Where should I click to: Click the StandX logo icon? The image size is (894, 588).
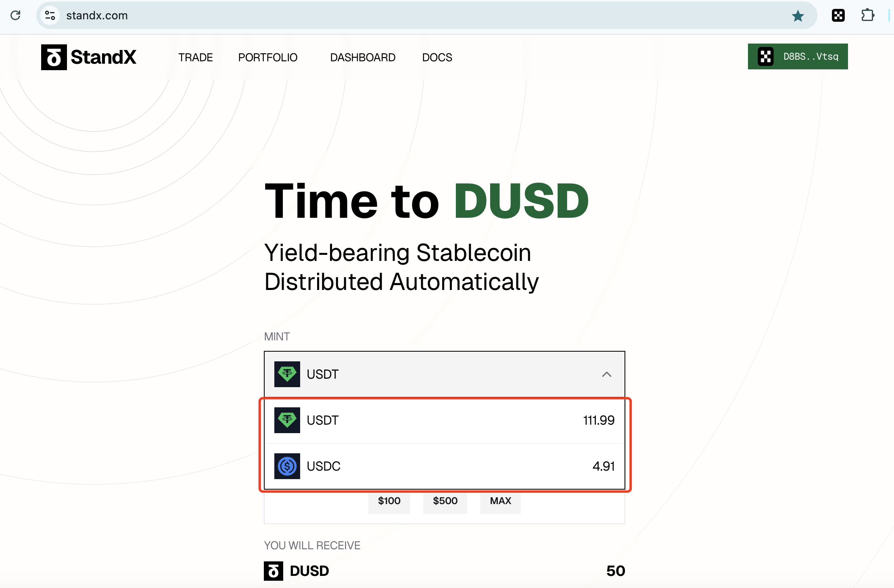(x=54, y=57)
